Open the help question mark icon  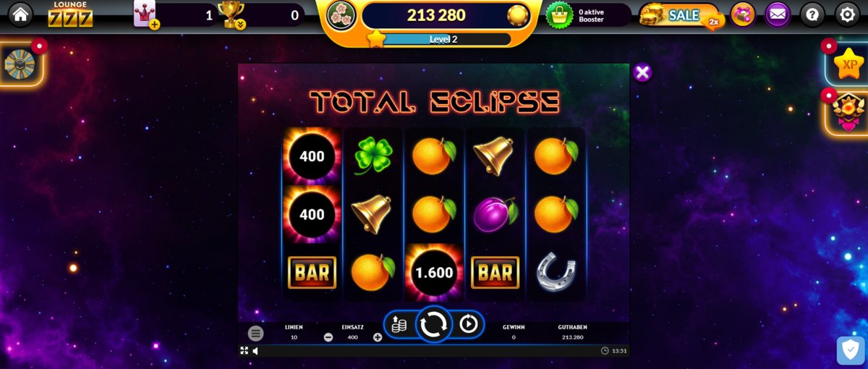point(813,14)
